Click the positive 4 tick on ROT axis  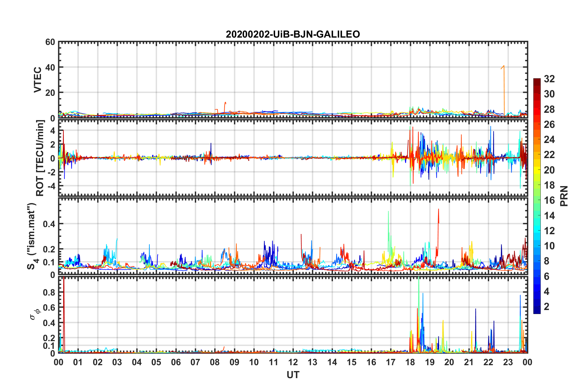pyautogui.click(x=53, y=130)
